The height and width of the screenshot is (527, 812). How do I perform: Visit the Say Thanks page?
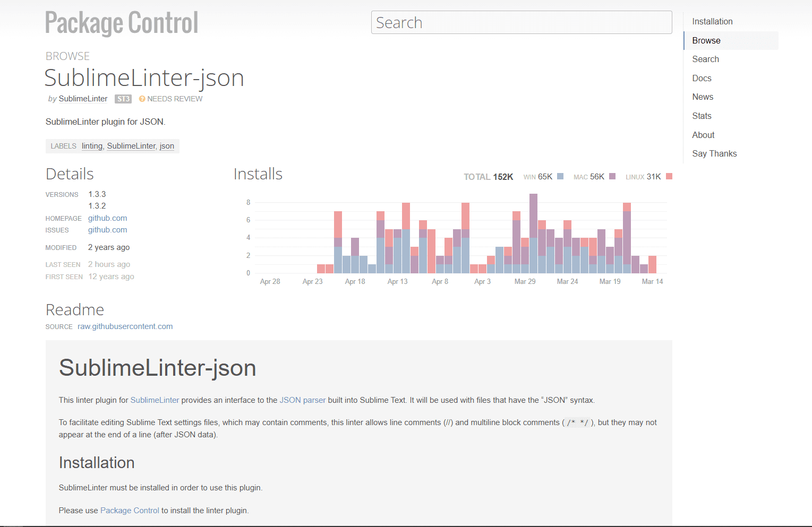point(714,153)
